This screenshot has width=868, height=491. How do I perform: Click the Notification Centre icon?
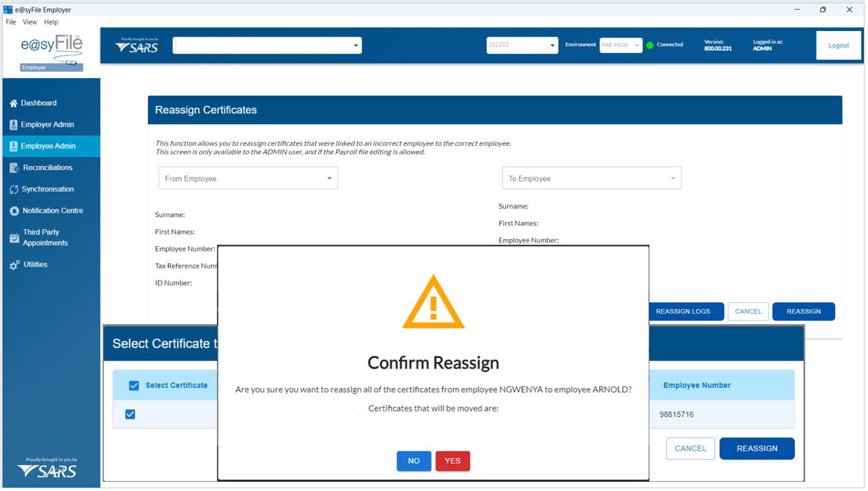[x=14, y=211]
